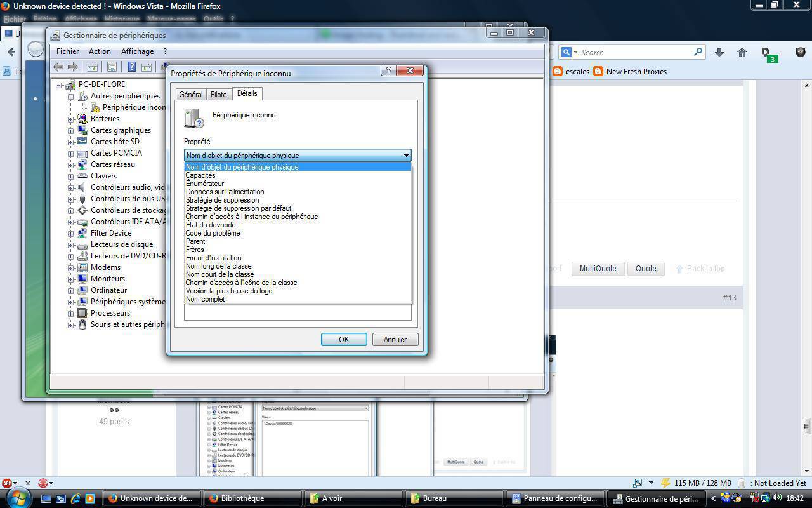Open Firefox Downloads arrow icon
812x508 pixels.
[x=719, y=53]
